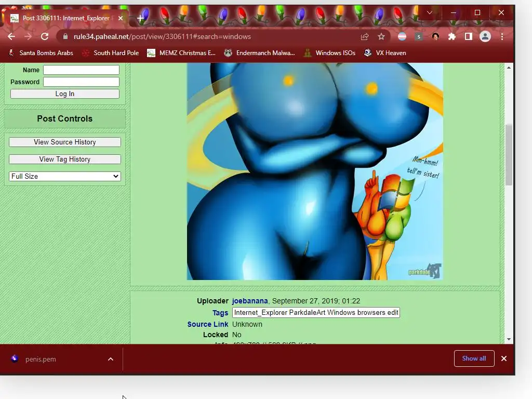Open uploader 'joebanana' profile link

click(250, 301)
